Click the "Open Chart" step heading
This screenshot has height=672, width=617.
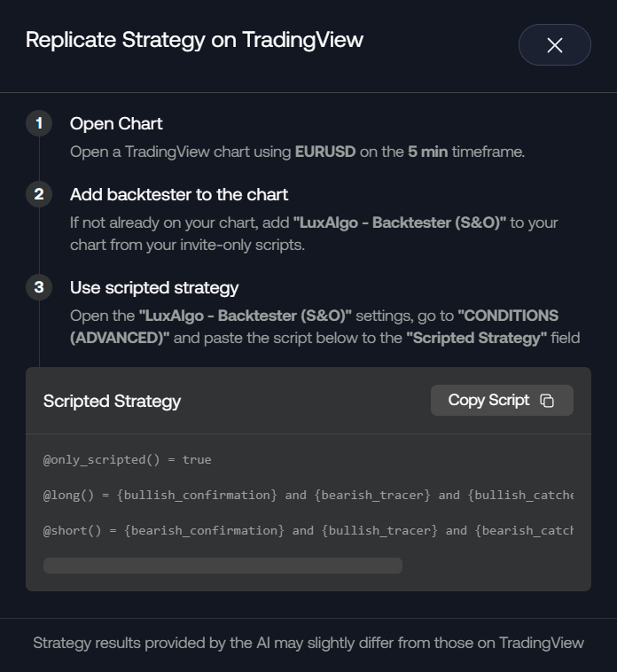click(116, 123)
